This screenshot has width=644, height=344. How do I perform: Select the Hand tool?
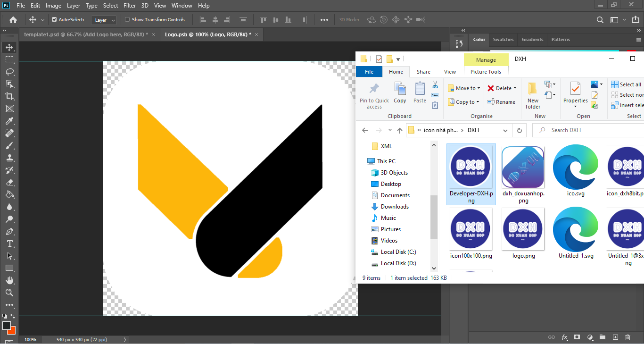[9, 280]
